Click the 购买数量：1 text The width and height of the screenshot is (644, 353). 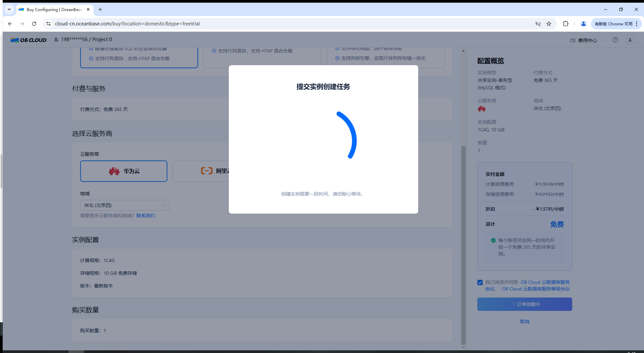point(93,331)
